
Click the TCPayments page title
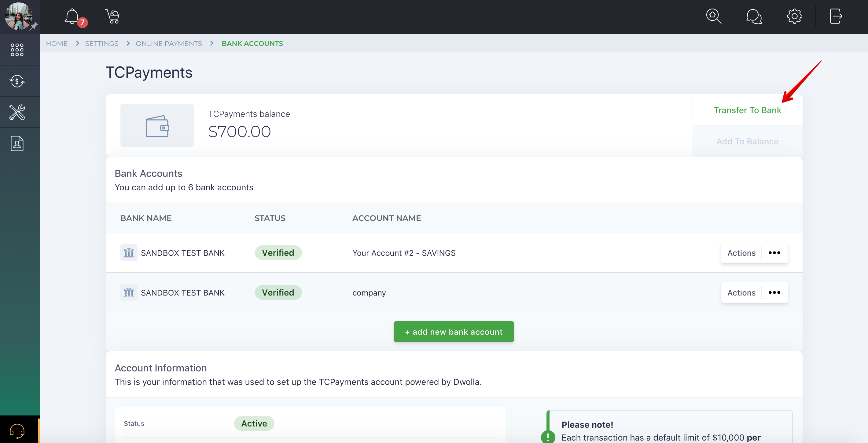[x=149, y=72]
